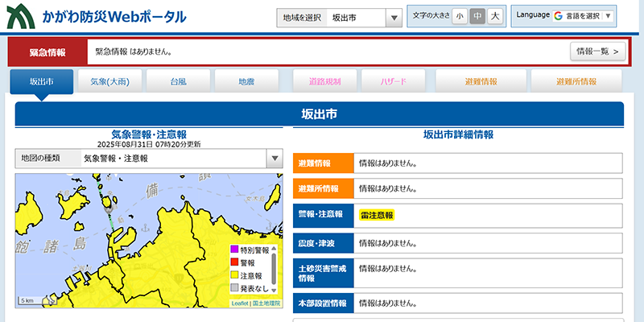Click the 警報・注意報 row label
This screenshot has height=322, width=644.
click(x=324, y=215)
